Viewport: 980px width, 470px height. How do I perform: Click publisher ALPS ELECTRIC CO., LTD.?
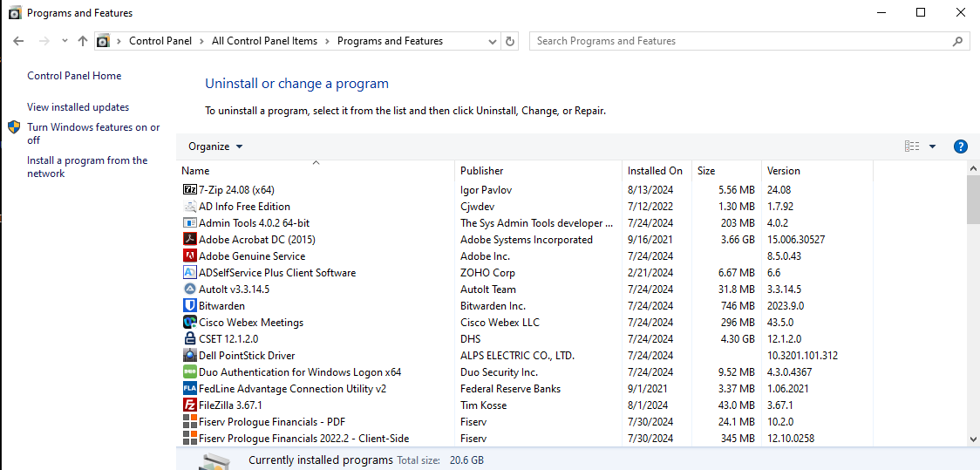tap(518, 356)
